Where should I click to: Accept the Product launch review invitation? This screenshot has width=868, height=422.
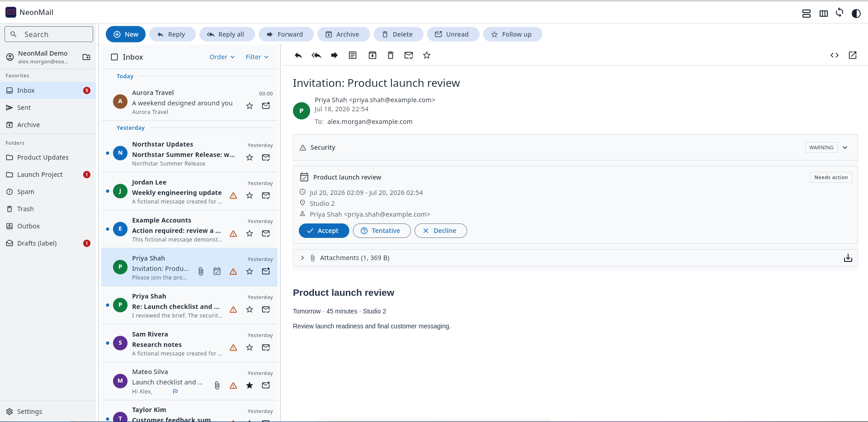tap(324, 231)
